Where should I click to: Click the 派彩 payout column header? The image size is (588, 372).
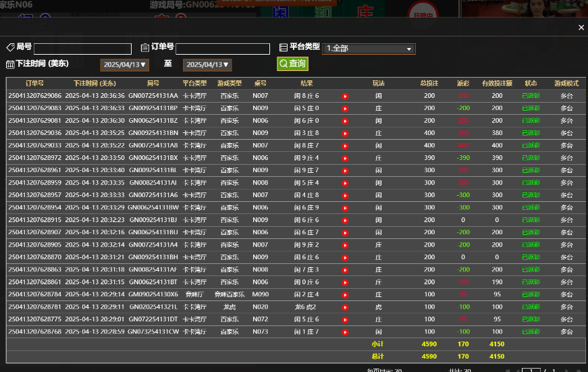tap(462, 83)
